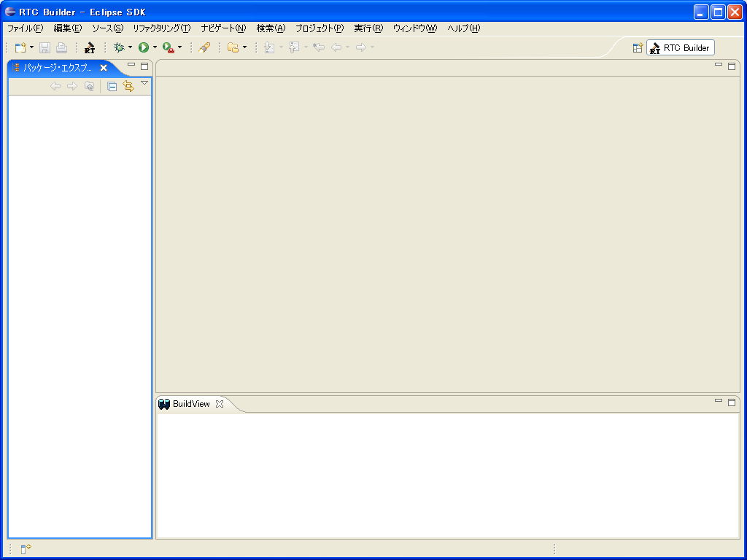Collapse all items in Package Explorer
The height and width of the screenshot is (560, 747).
[111, 86]
